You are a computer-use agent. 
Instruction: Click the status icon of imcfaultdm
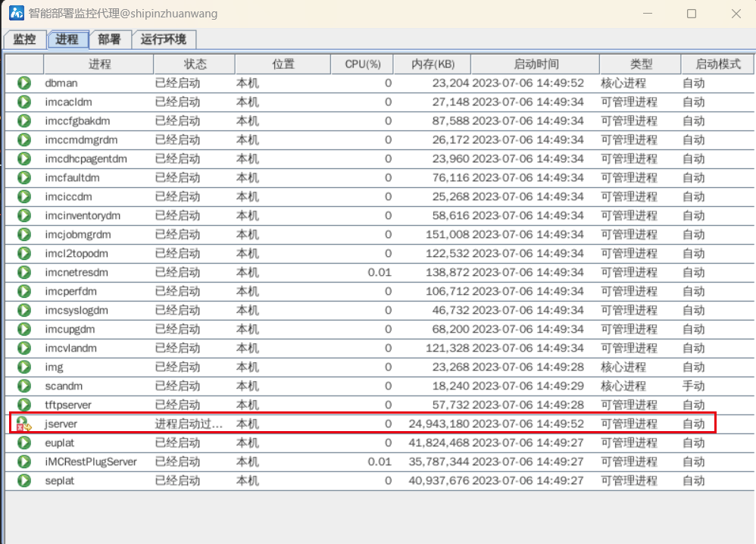(x=24, y=177)
